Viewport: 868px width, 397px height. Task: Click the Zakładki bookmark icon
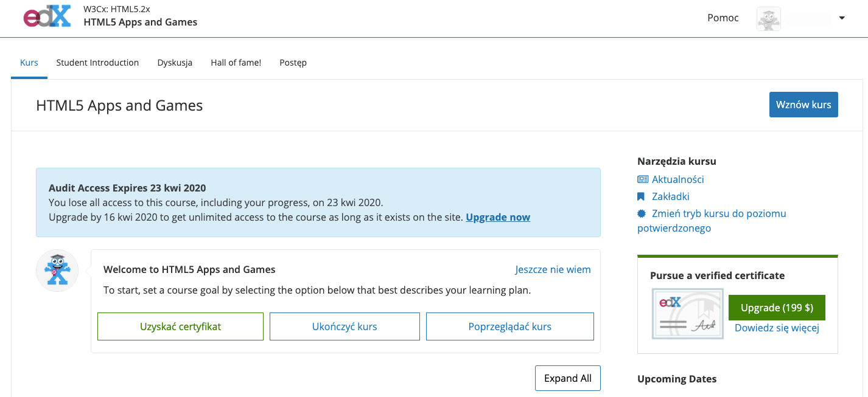(641, 196)
